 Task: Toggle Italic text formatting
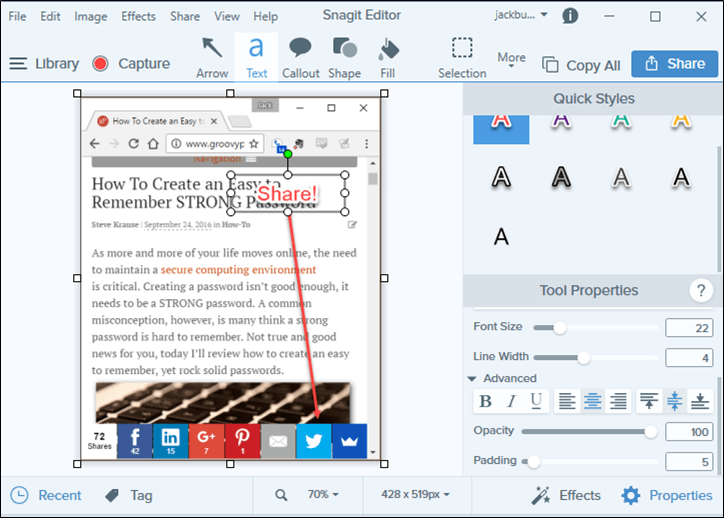pyautogui.click(x=511, y=401)
